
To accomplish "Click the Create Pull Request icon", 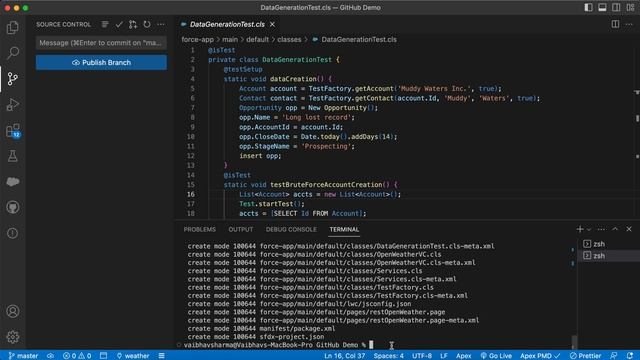I will (x=133, y=24).
